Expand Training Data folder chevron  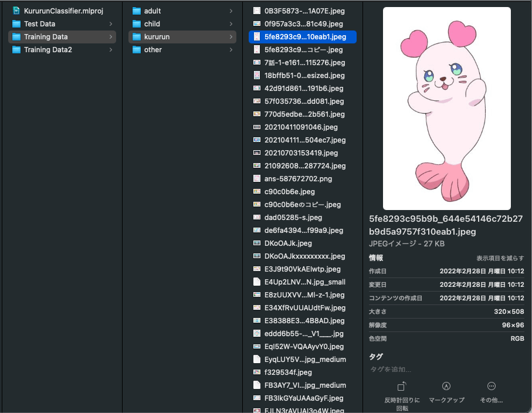(111, 36)
